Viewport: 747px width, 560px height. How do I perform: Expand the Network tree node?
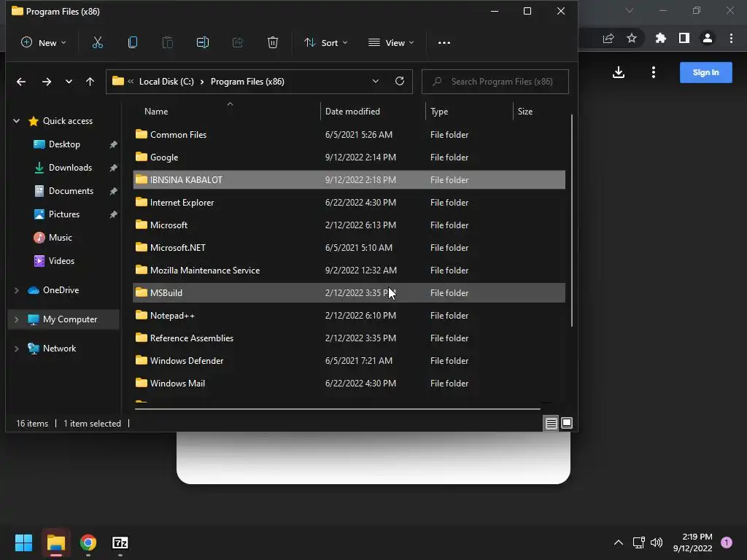coord(16,349)
